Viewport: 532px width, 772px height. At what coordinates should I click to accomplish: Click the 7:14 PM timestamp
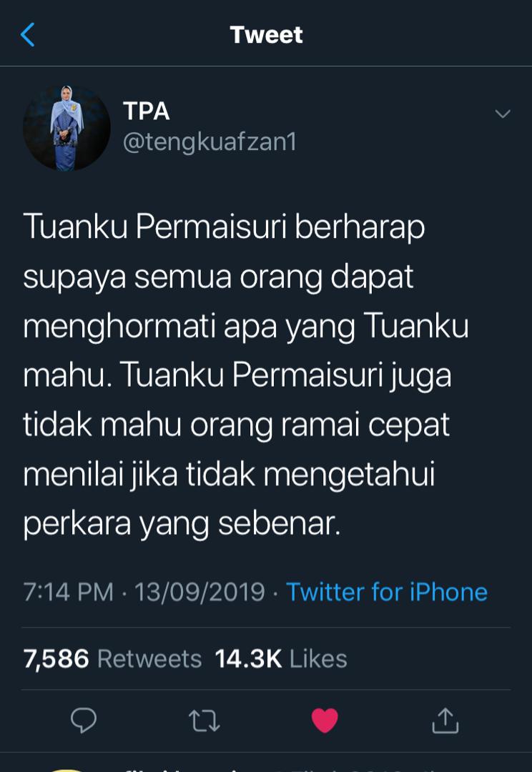(x=68, y=592)
